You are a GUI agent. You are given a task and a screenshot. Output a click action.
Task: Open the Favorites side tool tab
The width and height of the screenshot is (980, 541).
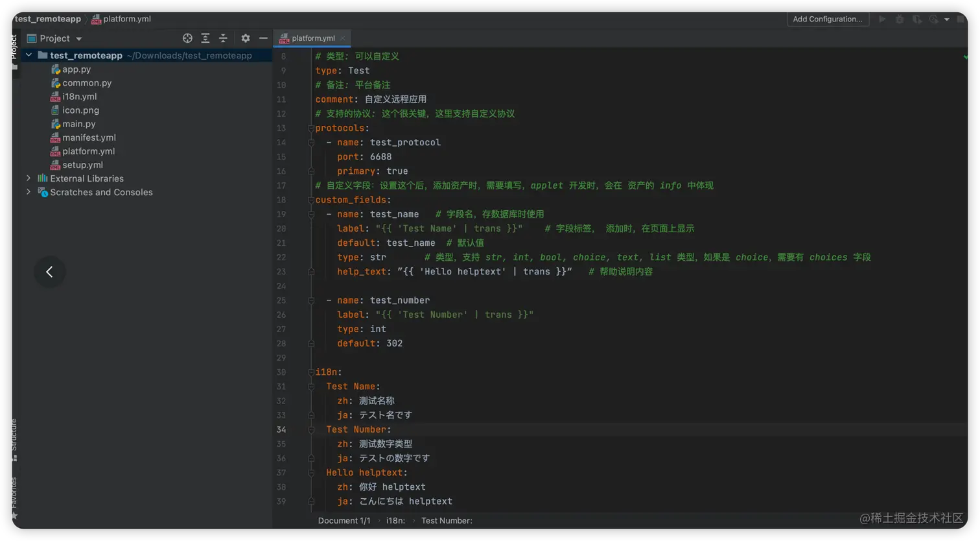click(14, 498)
